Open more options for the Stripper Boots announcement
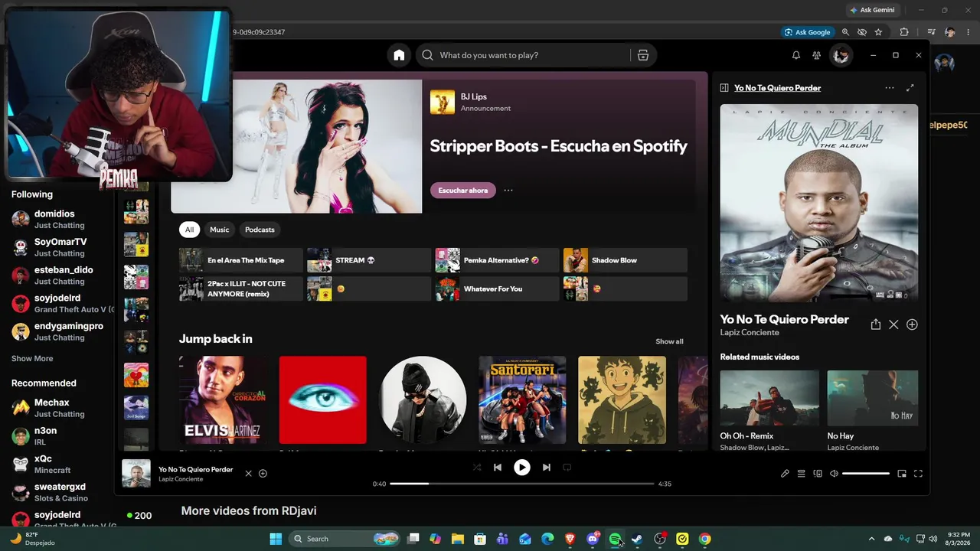The height and width of the screenshot is (551, 980). (x=508, y=191)
